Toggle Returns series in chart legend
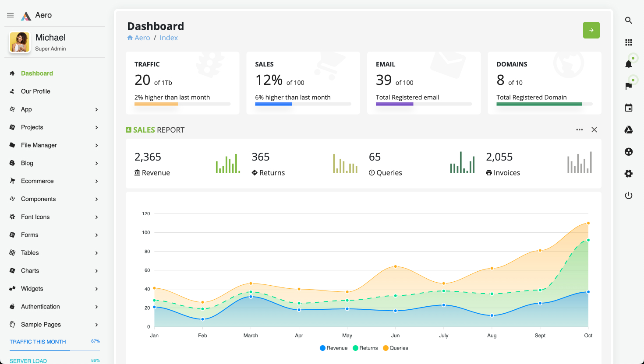Viewport: 644px width, 364px height. tap(365, 348)
